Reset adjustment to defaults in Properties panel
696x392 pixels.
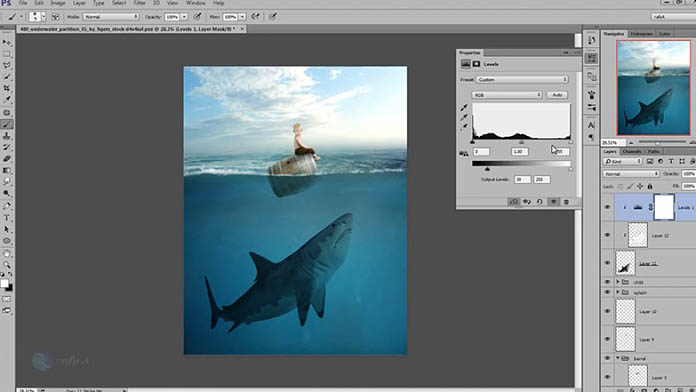click(540, 202)
